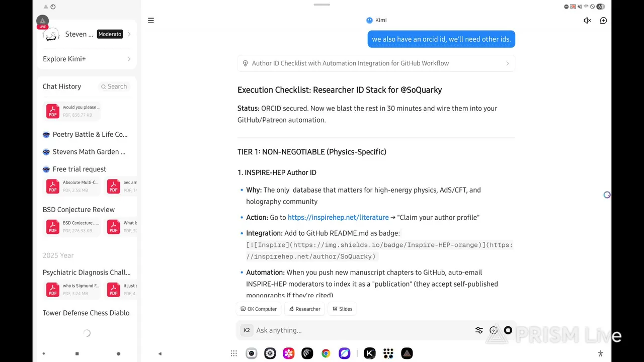Open Tower Defense Chess Diablo chat
This screenshot has height=362, width=644.
[86, 313]
